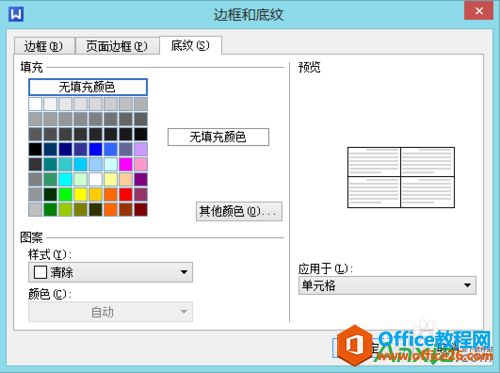Click the table preview diagram
Viewport: 500px width, 373px height.
click(401, 177)
